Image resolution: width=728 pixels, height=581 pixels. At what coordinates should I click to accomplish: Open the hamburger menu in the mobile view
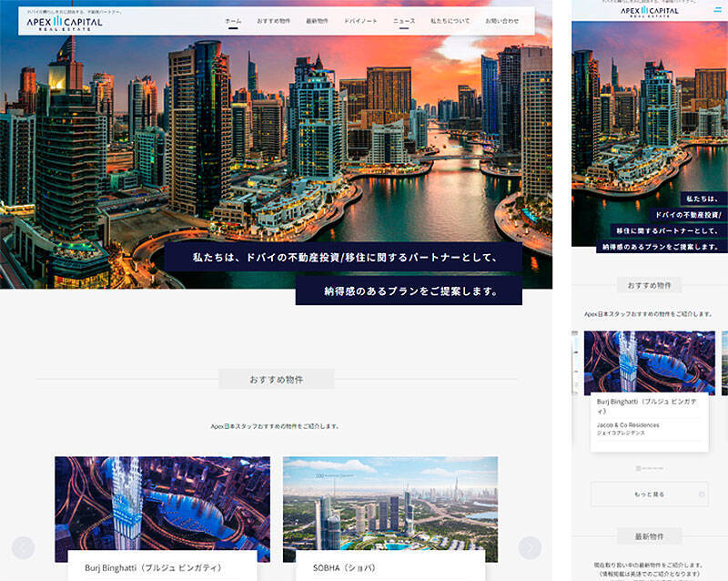point(718,9)
